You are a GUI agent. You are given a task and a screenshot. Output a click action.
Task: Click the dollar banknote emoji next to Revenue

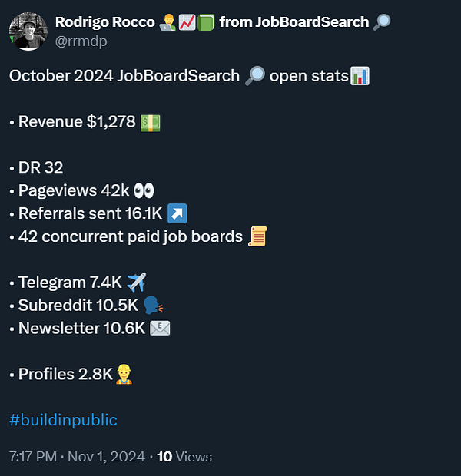pyautogui.click(x=150, y=123)
